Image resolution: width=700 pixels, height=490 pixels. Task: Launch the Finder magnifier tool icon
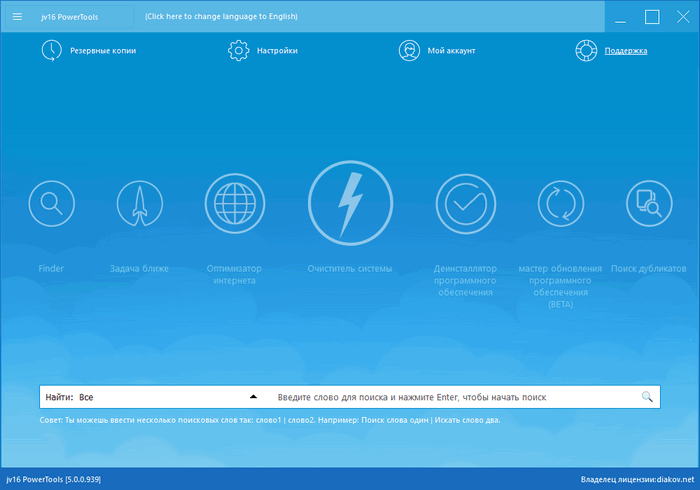52,203
